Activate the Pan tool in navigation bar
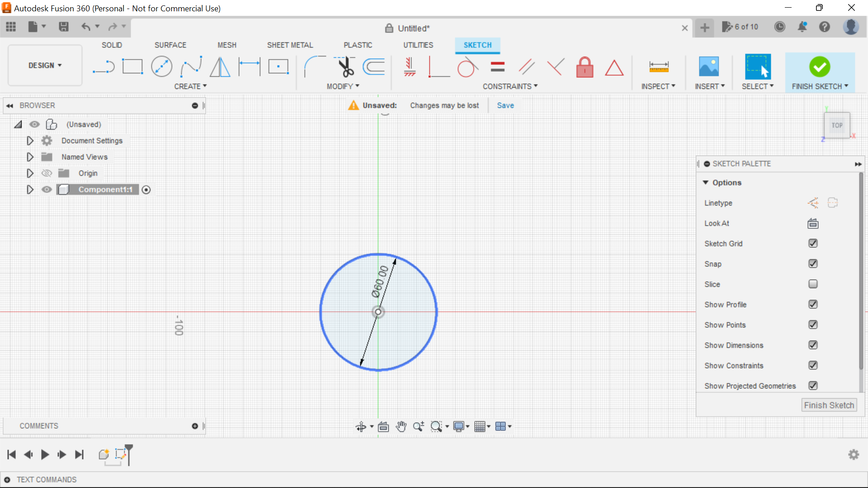This screenshot has width=868, height=488. (401, 426)
